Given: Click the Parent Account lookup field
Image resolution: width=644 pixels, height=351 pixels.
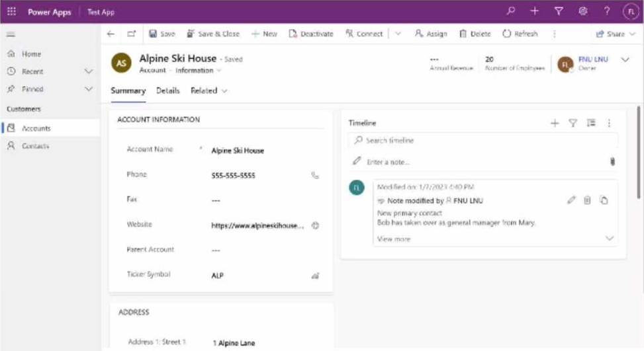Looking at the screenshot, I should (265, 250).
